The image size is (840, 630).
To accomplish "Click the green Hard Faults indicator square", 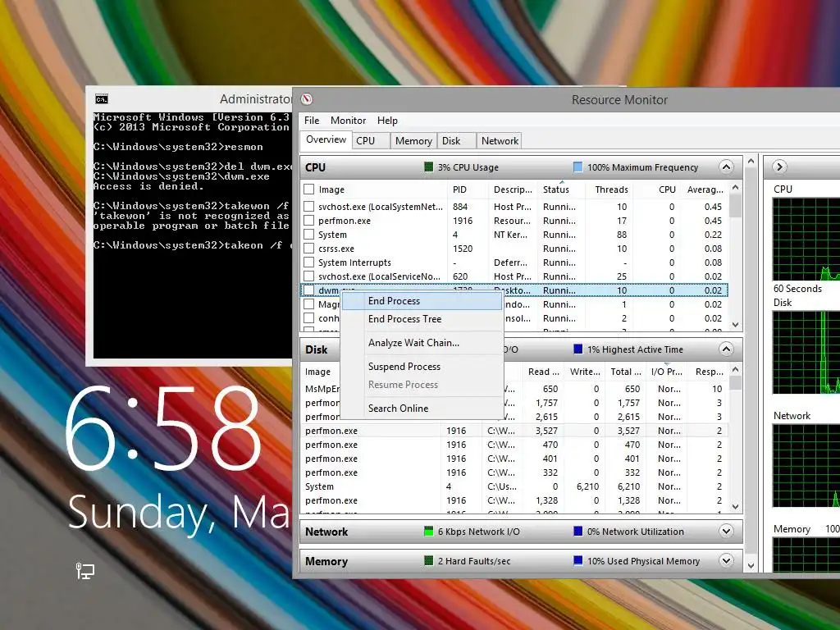I will pos(428,561).
